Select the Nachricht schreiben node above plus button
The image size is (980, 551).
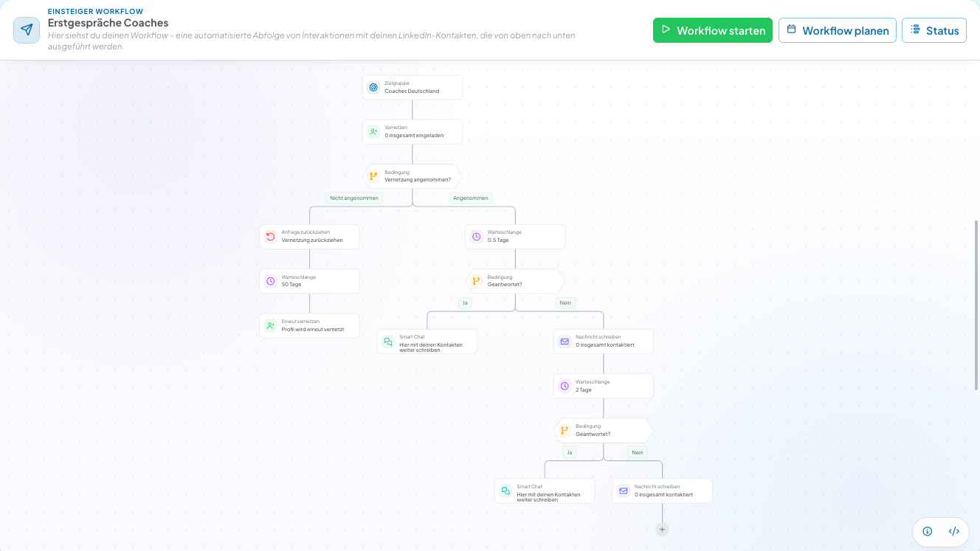pos(662,491)
